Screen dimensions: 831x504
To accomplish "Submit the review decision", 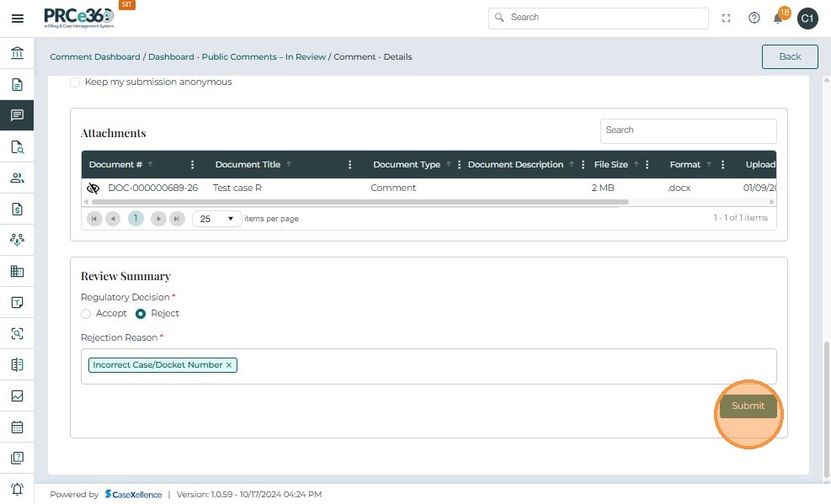I will (748, 406).
